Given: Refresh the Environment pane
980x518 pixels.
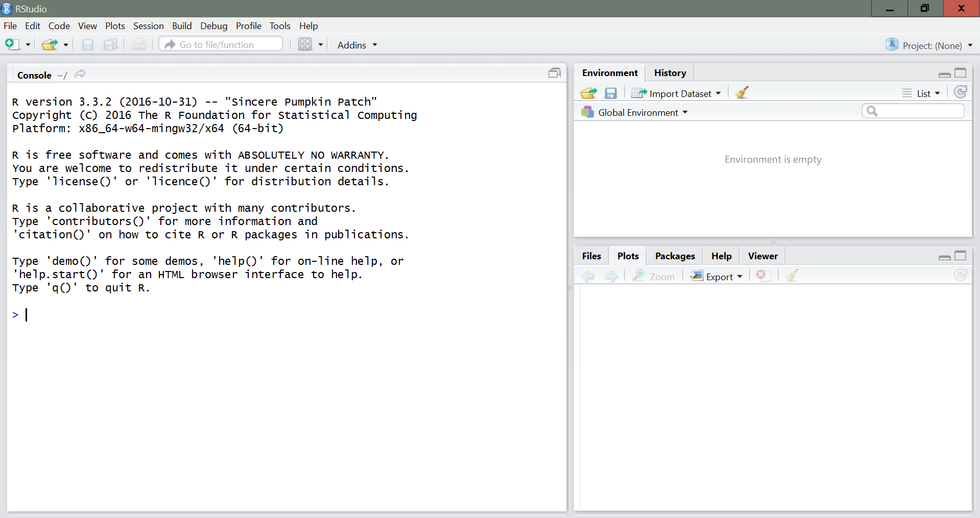Looking at the screenshot, I should point(960,92).
